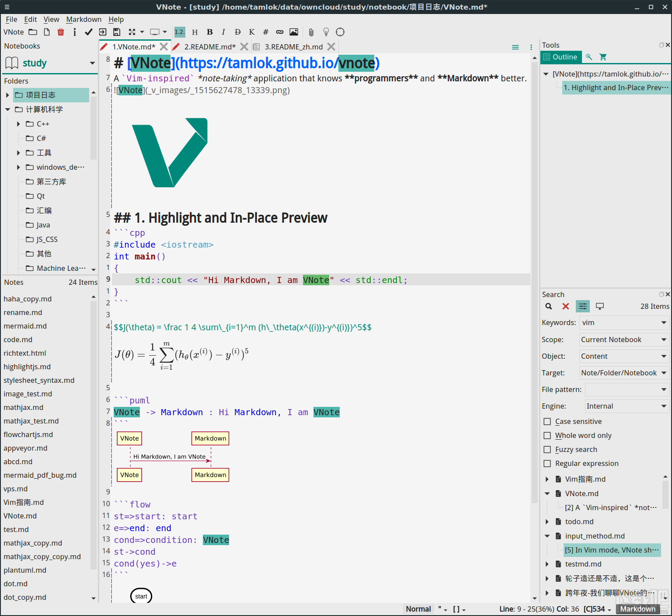This screenshot has height=616, width=672.
Task: Enable the Fuzzy search checkbox
Action: click(547, 449)
